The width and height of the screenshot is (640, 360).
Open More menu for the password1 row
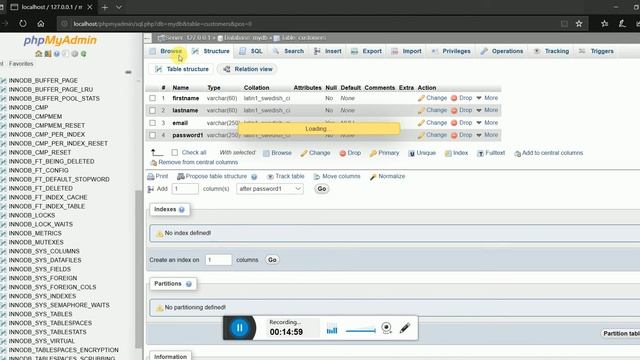(x=487, y=135)
